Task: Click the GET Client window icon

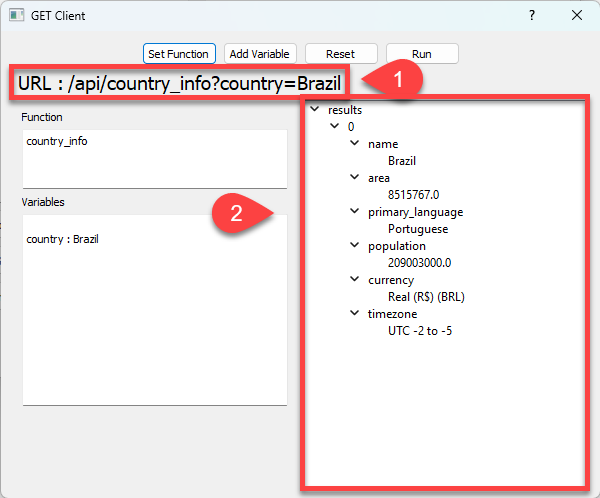Action: (16, 15)
